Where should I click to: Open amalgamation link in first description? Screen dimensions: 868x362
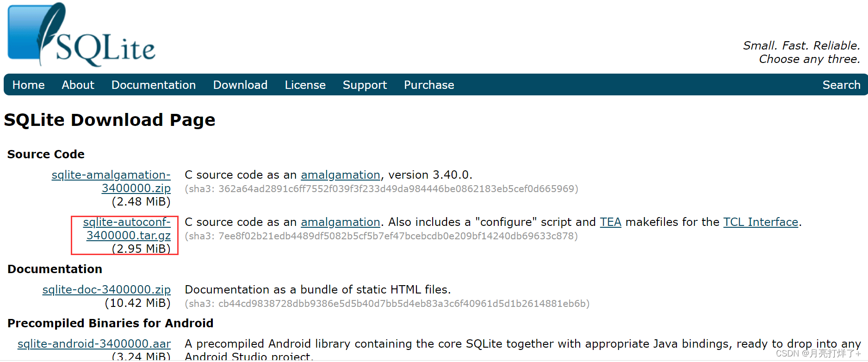coord(340,175)
